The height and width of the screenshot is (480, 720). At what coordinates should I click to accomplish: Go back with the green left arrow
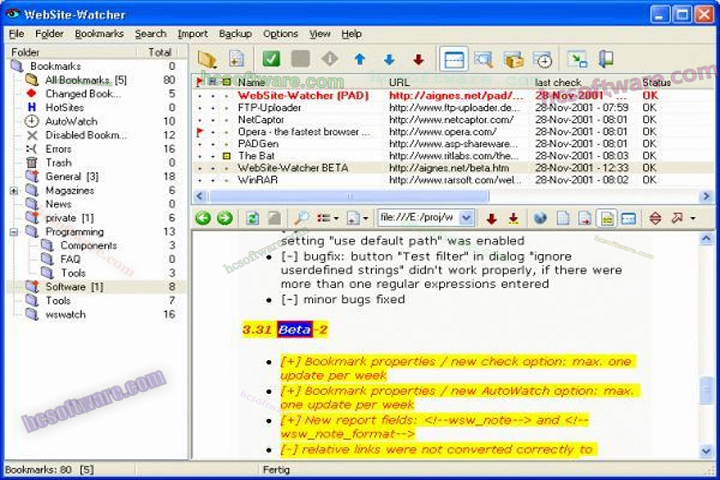203,218
